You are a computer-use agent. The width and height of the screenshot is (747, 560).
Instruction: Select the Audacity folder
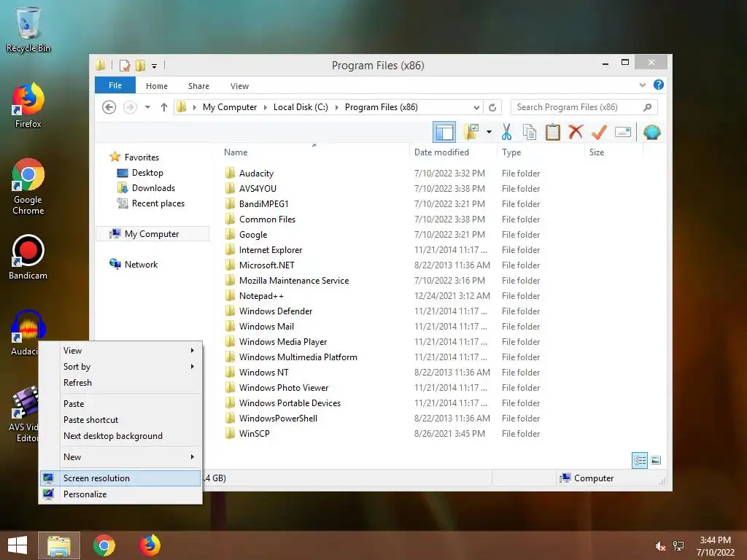pos(256,174)
